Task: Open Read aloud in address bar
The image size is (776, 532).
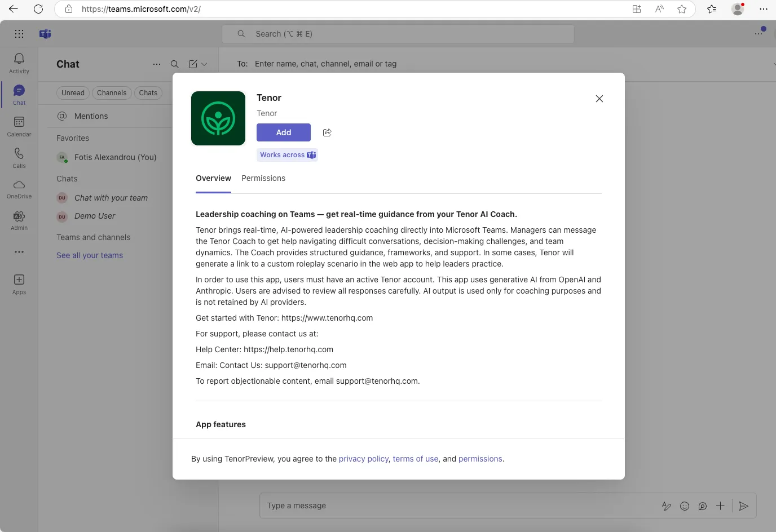Action: click(x=659, y=9)
